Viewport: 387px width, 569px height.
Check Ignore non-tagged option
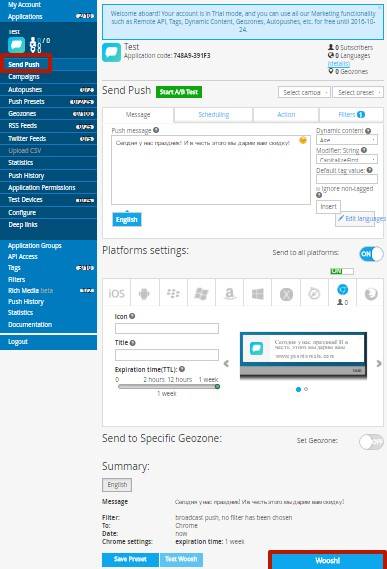pyautogui.click(x=318, y=189)
